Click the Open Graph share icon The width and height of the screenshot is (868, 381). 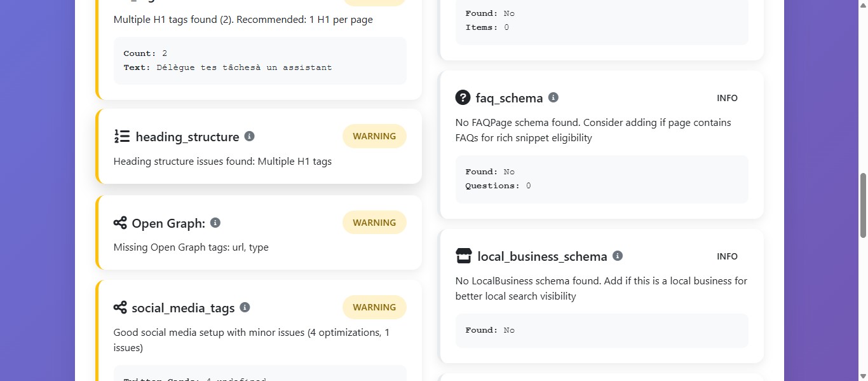pos(120,223)
